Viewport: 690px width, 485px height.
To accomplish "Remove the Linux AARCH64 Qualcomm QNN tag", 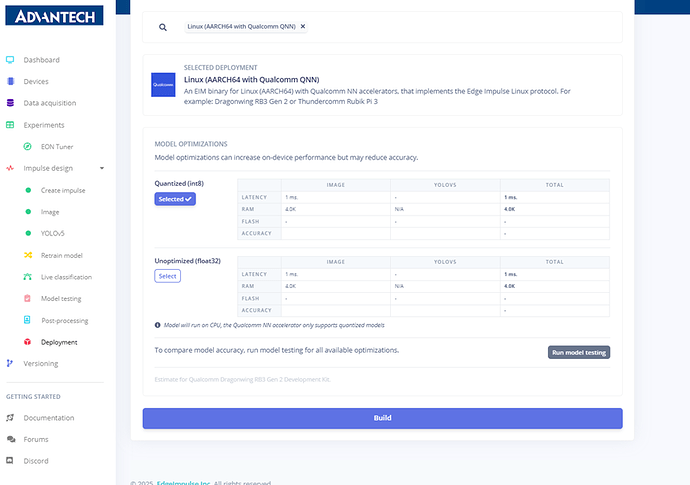I will coord(303,26).
